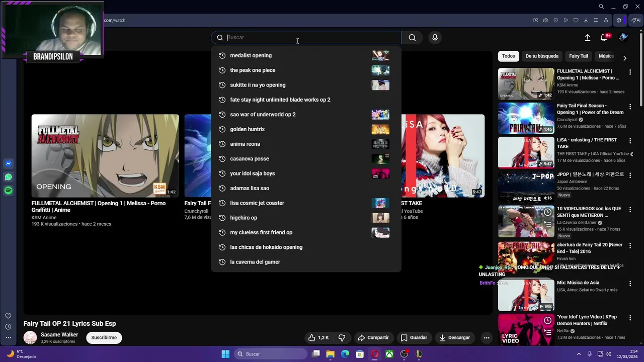Show hidden system tray icons

[x=579, y=354]
